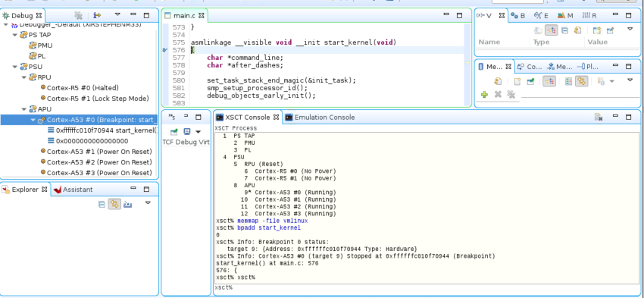This screenshot has width=644, height=298.
Task: Click the RPU node icon
Action: click(x=33, y=77)
